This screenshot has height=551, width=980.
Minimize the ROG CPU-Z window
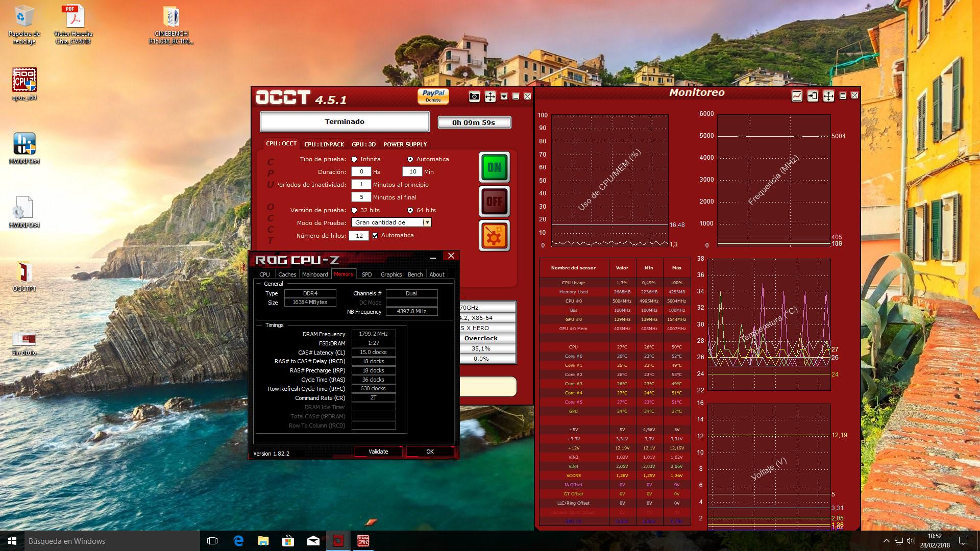coord(433,257)
